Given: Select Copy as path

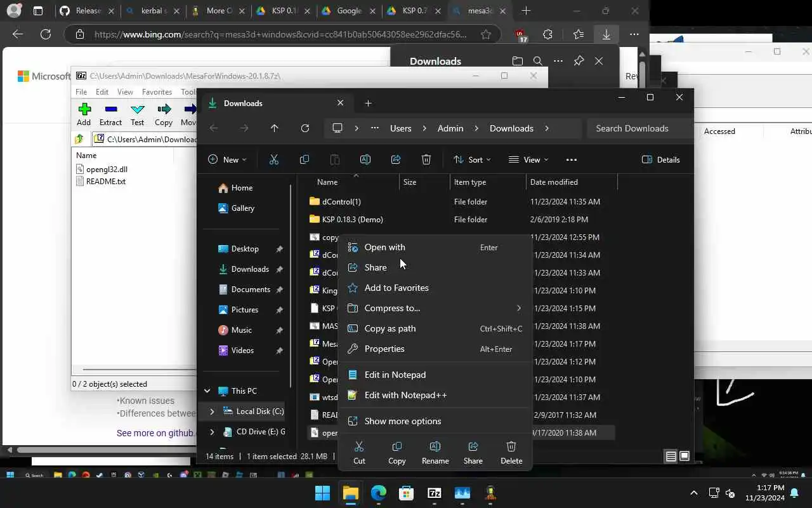Looking at the screenshot, I should click(435, 328).
